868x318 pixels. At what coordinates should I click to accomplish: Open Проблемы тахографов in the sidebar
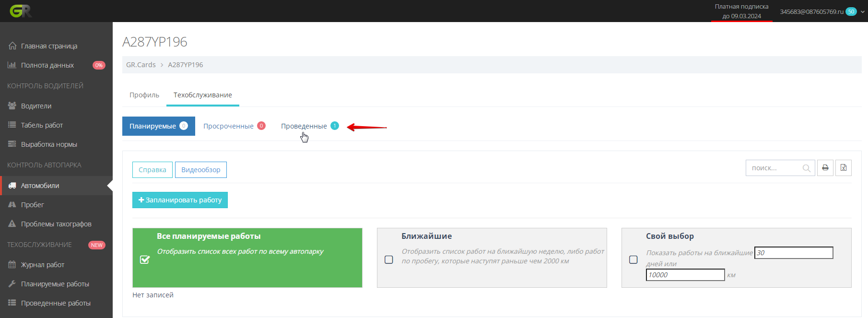click(56, 224)
